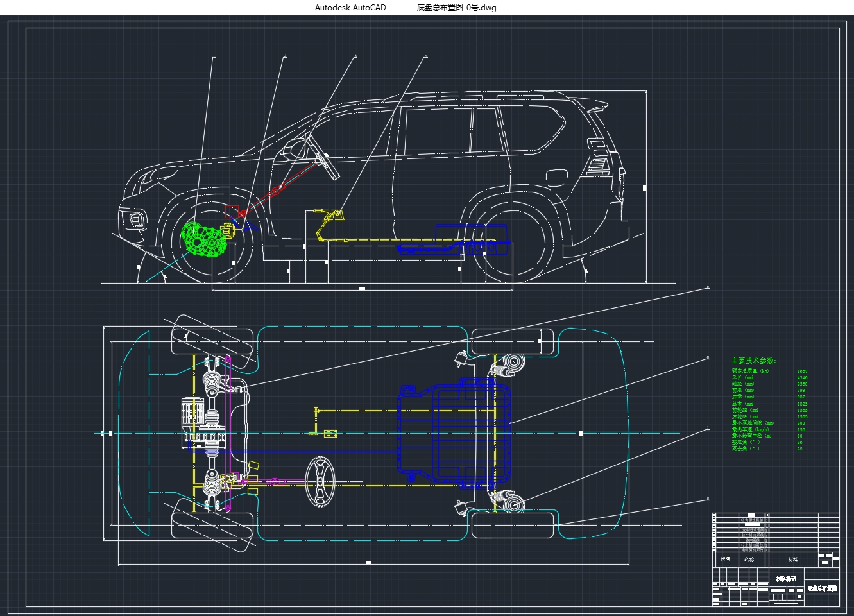Select the 材料标记 cell in title block

coord(786,579)
